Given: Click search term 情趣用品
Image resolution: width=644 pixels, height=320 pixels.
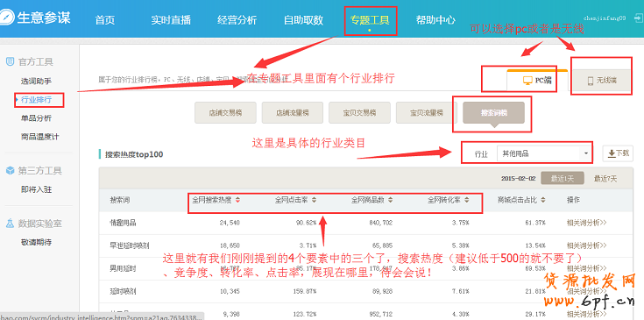Looking at the screenshot, I should tap(123, 223).
